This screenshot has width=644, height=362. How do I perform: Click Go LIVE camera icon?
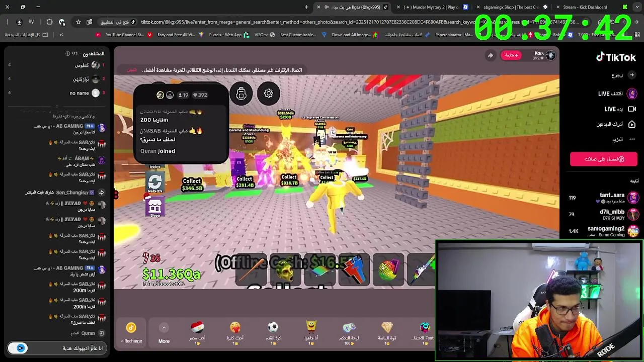click(632, 109)
